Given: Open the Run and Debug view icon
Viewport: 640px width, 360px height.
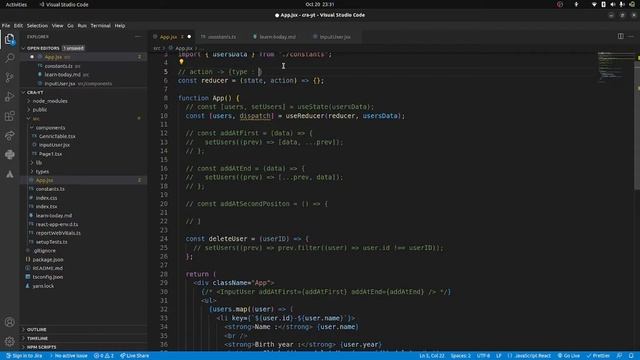Looking at the screenshot, I should pos(9,97).
